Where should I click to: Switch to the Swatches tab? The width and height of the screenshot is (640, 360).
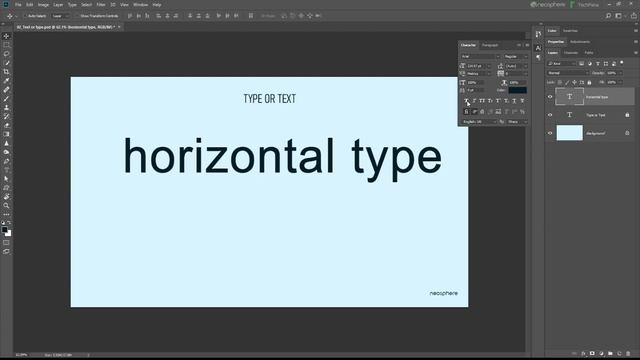click(570, 31)
